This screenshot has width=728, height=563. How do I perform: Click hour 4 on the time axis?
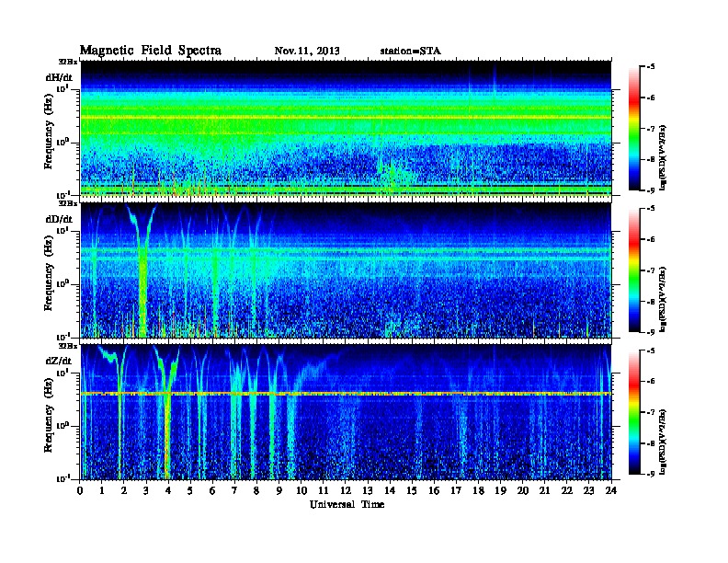[168, 490]
